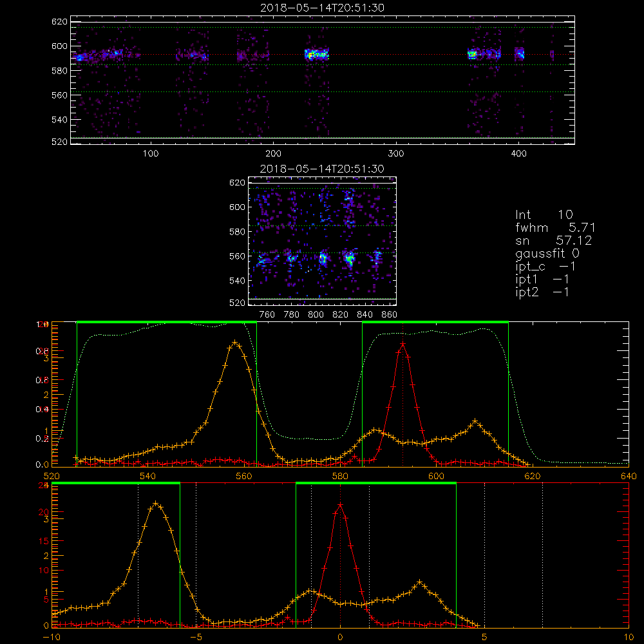
Task: Click the red peak at 0 in bottom plot
Action: tap(340, 504)
